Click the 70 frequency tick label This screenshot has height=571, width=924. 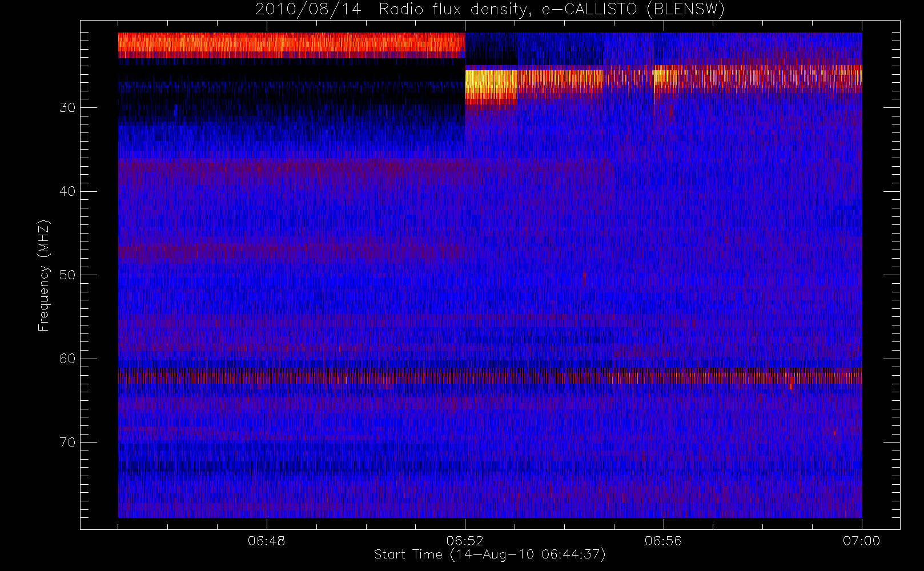pyautogui.click(x=67, y=443)
